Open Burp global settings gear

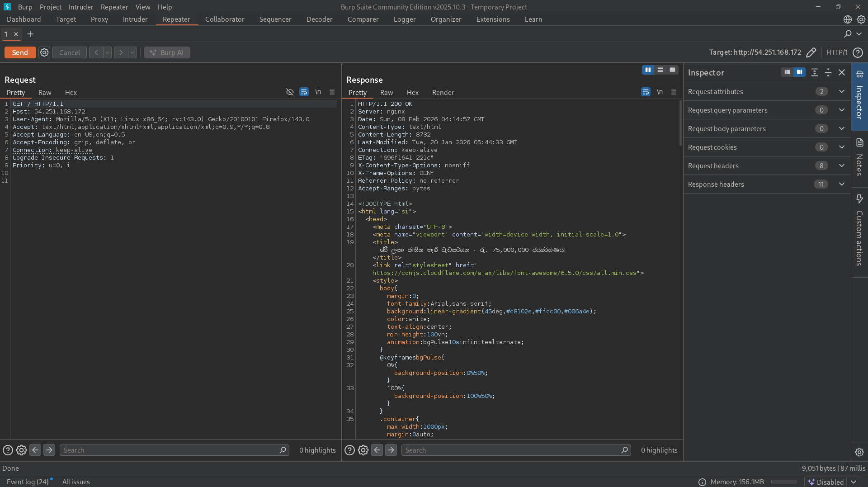click(x=861, y=19)
